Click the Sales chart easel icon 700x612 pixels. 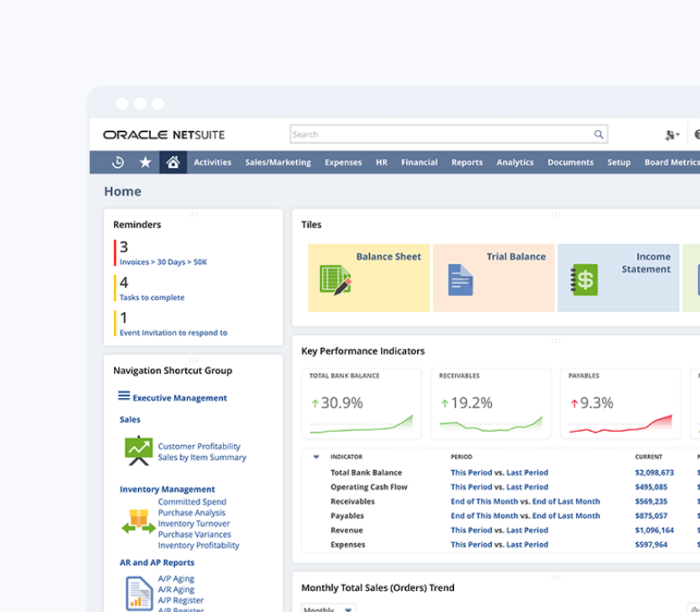(139, 451)
